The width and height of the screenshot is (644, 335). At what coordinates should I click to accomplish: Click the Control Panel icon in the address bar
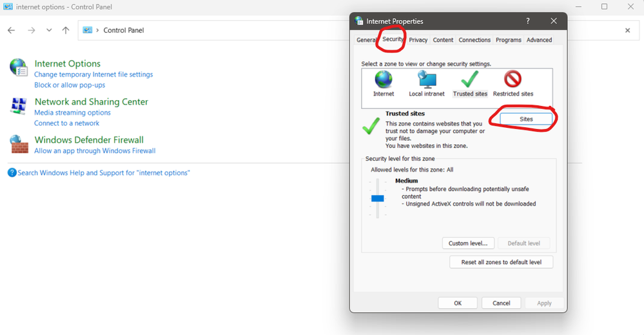coord(88,30)
